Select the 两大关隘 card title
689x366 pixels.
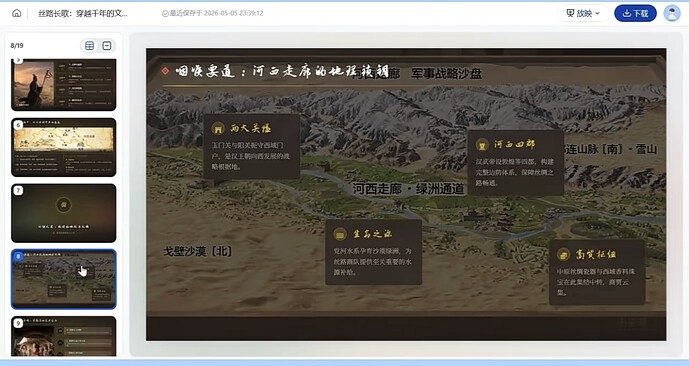(251, 128)
